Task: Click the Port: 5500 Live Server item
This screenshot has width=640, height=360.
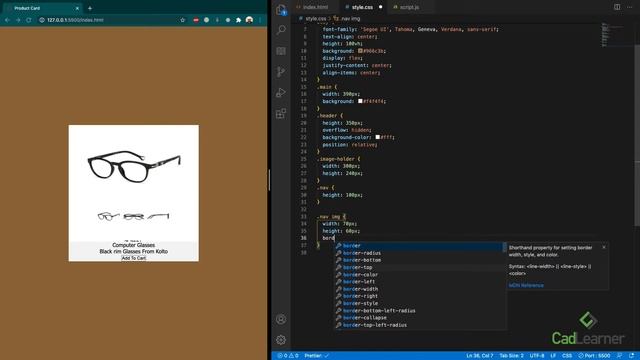Action: 594,356
